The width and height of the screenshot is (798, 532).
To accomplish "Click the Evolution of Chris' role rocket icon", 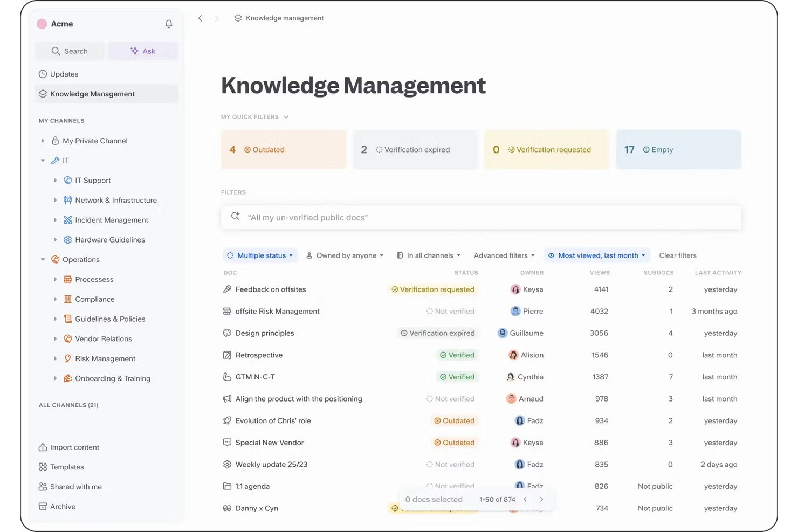I will pyautogui.click(x=227, y=420).
